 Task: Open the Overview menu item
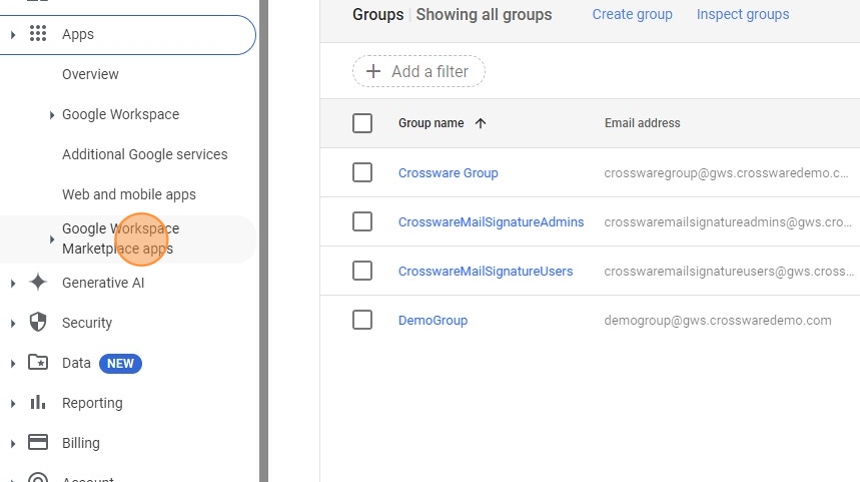click(x=90, y=74)
